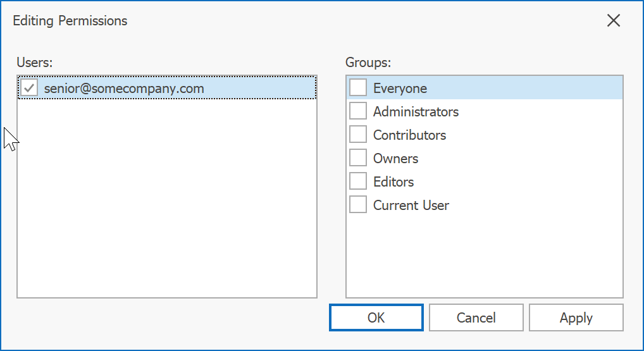This screenshot has height=351, width=644.
Task: Uncheck the senior@somecompany.com user checkbox
Action: [29, 88]
